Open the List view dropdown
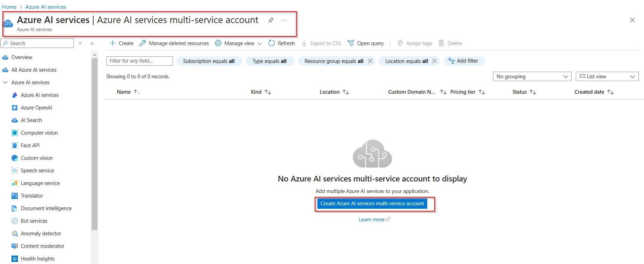The height and width of the screenshot is (264, 644). (607, 77)
